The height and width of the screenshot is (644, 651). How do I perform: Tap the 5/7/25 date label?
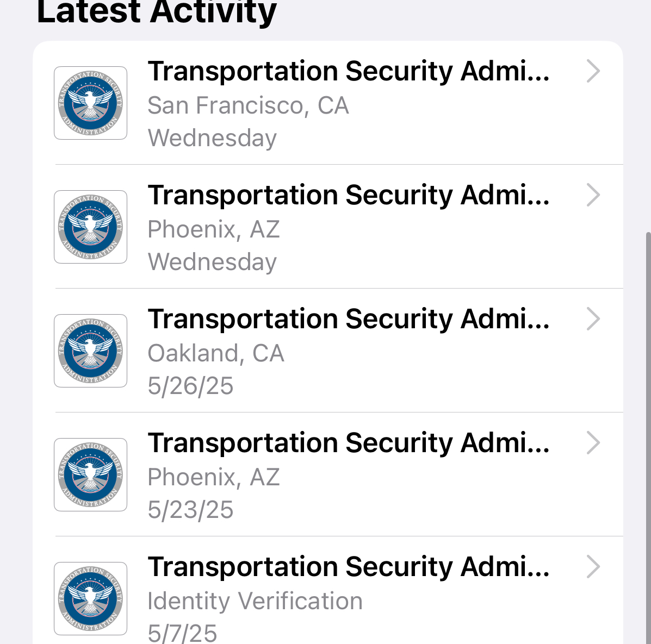tap(182, 633)
